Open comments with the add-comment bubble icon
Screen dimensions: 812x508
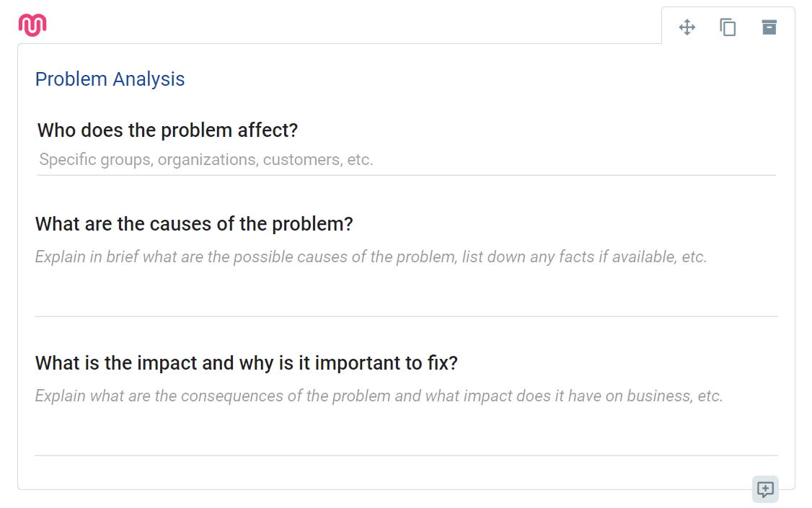pyautogui.click(x=765, y=489)
